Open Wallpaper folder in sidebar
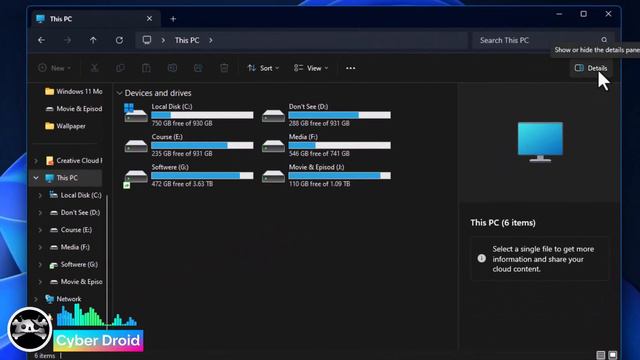This screenshot has width=640, height=360. tap(65, 126)
